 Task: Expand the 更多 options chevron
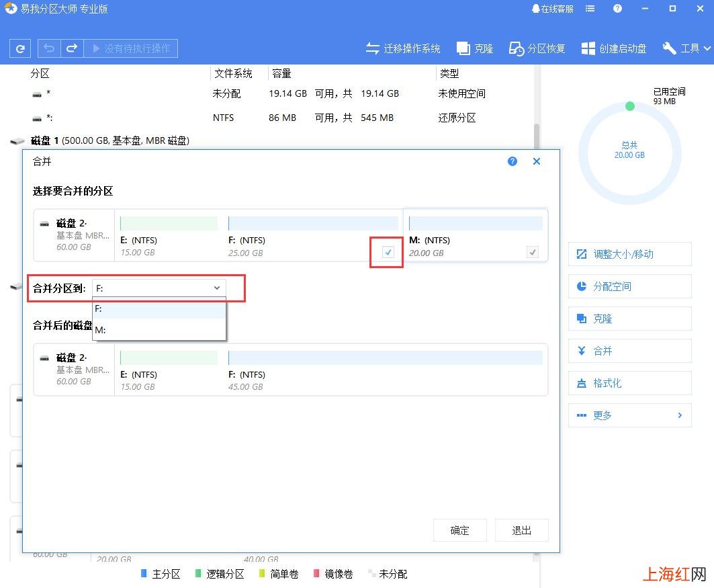(x=680, y=415)
